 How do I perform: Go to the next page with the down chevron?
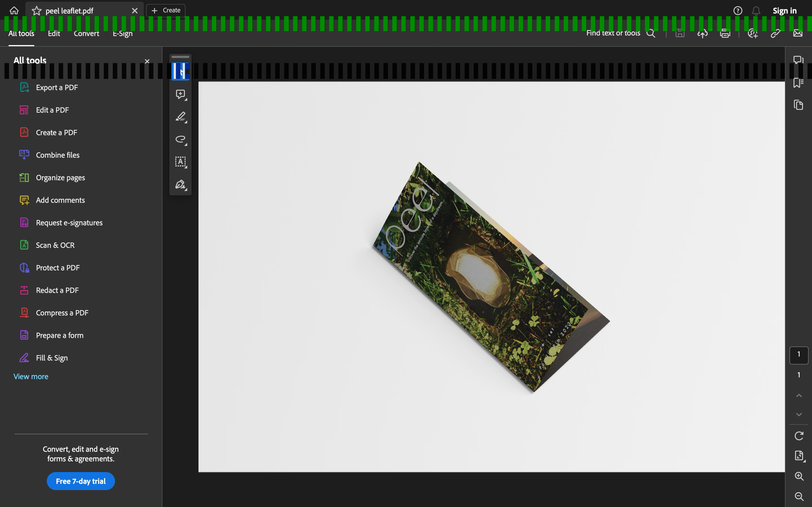click(799, 415)
